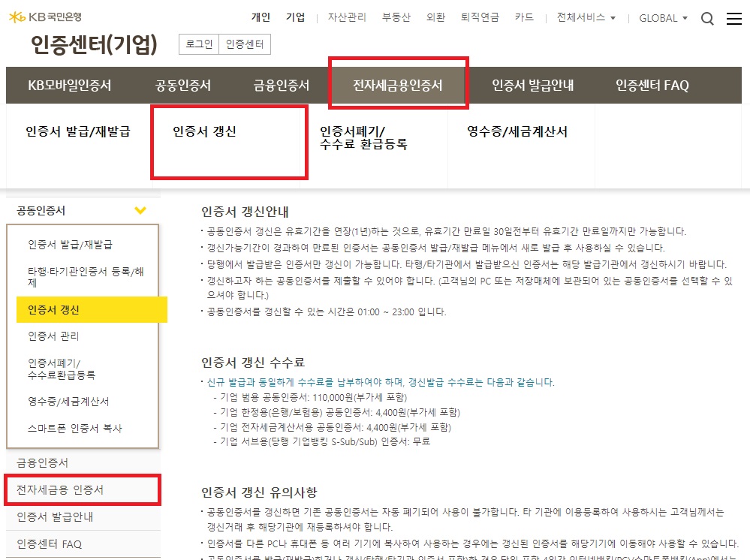Screen dimensions: 750x560
Task: Click the 인증서 갱신안내 heading
Action: pos(245,212)
